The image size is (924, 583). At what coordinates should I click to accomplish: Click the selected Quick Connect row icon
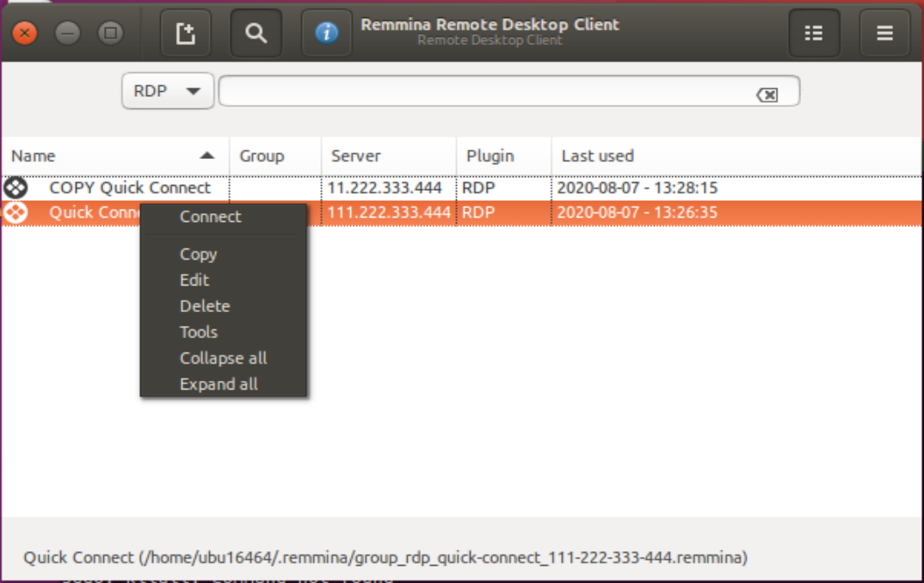15,212
